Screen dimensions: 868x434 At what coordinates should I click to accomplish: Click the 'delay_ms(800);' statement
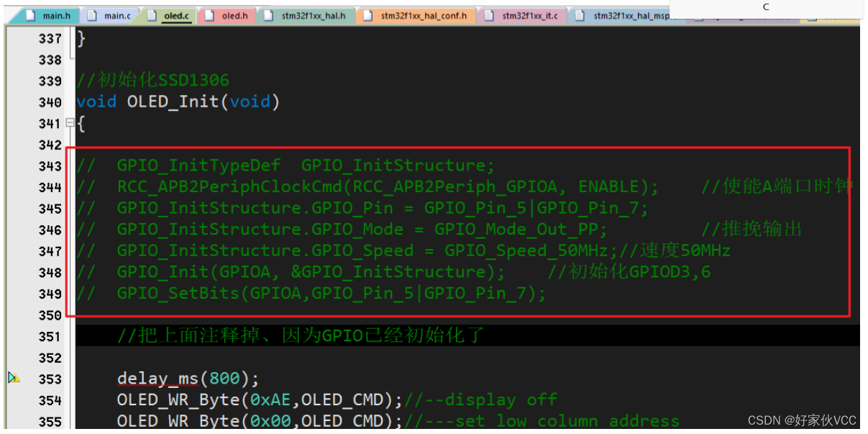coord(188,379)
